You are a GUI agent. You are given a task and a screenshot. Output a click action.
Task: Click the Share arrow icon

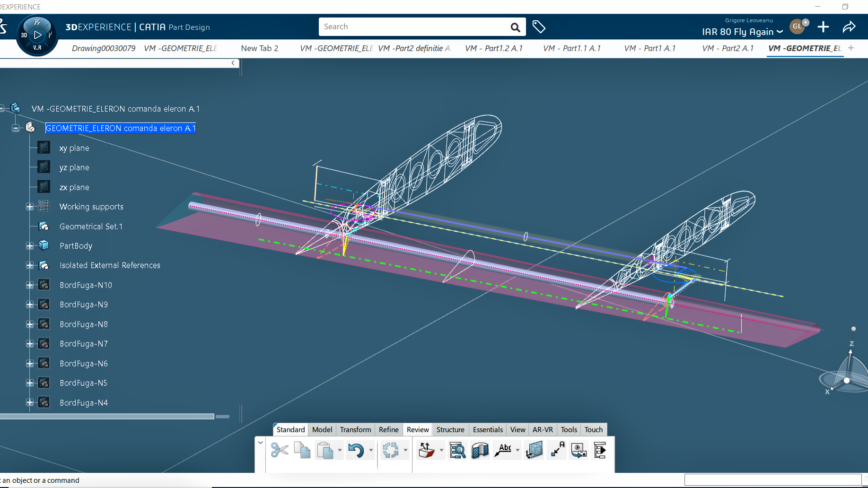(x=849, y=27)
